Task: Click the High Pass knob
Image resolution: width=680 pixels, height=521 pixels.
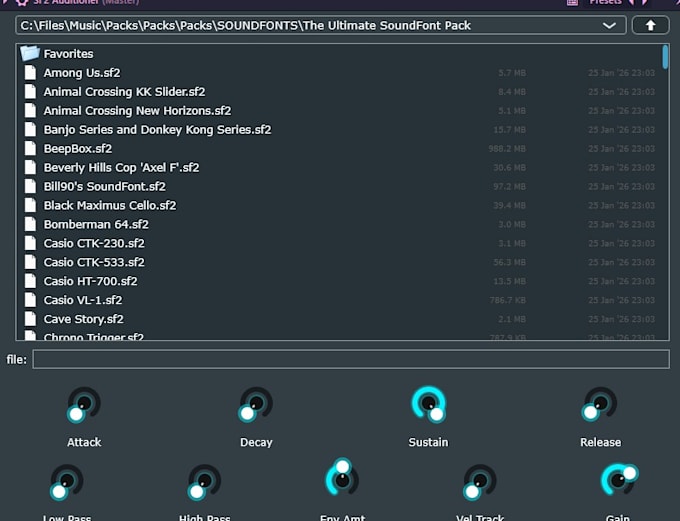Action: tap(204, 482)
